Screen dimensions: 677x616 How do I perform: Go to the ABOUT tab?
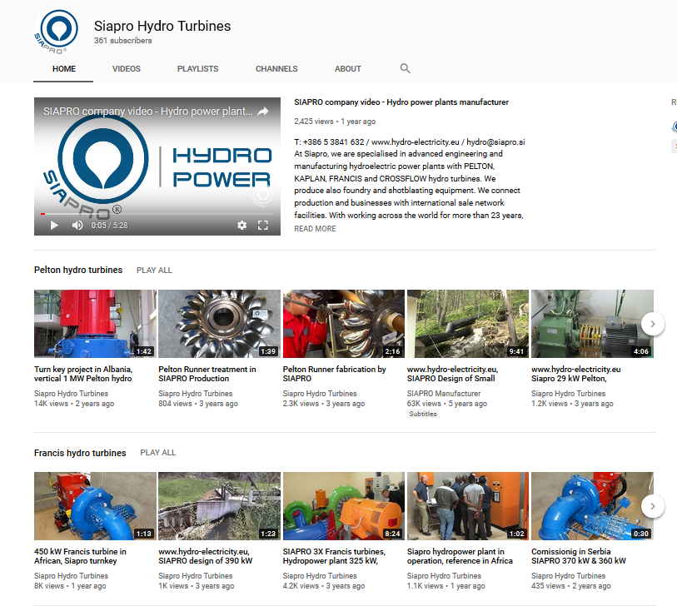348,68
